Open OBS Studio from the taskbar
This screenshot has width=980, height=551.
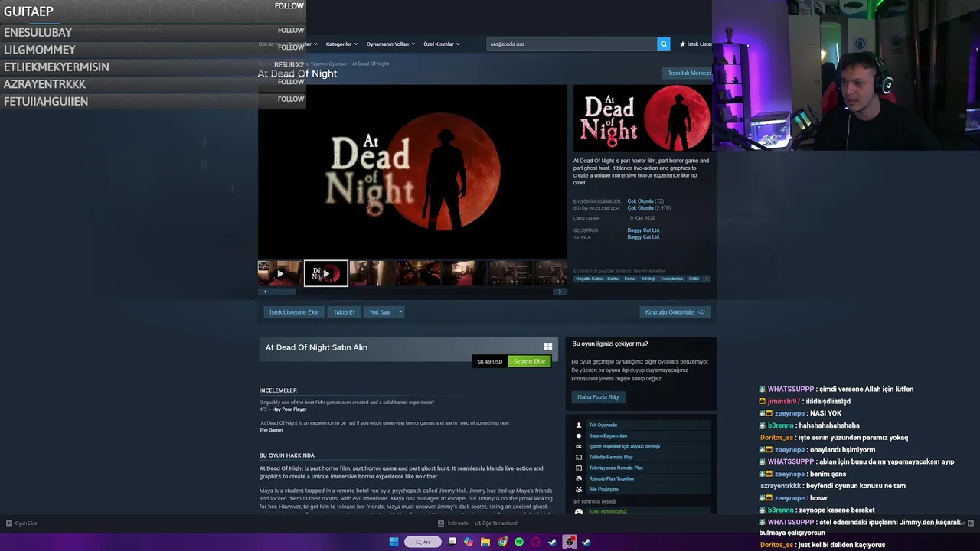570,542
